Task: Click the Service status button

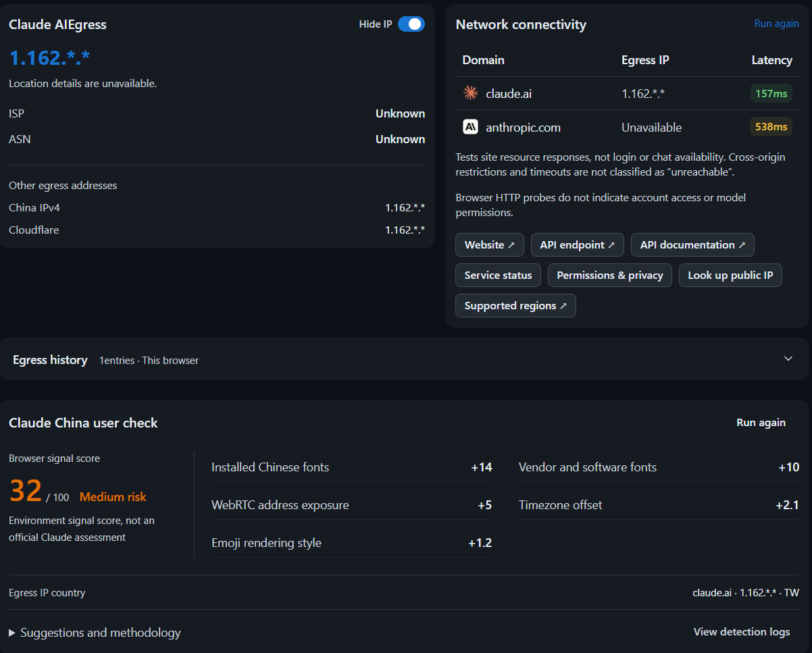Action: pyautogui.click(x=499, y=276)
